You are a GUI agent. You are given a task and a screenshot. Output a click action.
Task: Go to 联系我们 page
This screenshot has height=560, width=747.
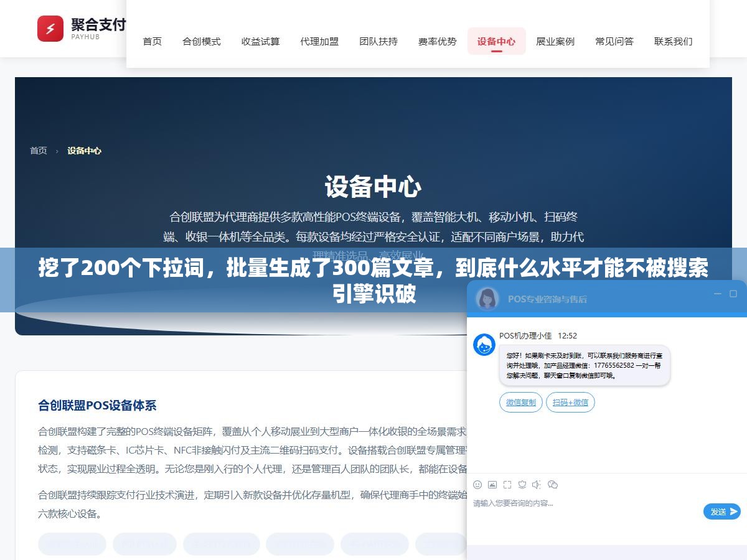[674, 42]
